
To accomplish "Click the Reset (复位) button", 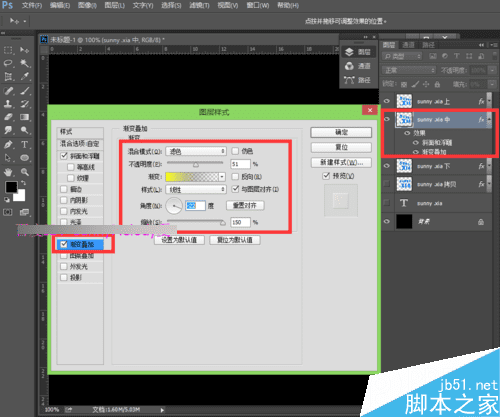I will [x=341, y=147].
